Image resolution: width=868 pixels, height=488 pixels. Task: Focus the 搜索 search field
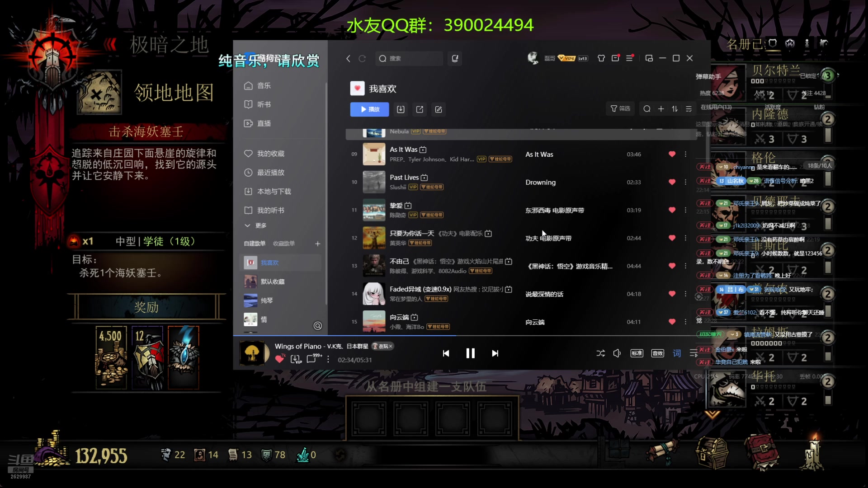(409, 59)
